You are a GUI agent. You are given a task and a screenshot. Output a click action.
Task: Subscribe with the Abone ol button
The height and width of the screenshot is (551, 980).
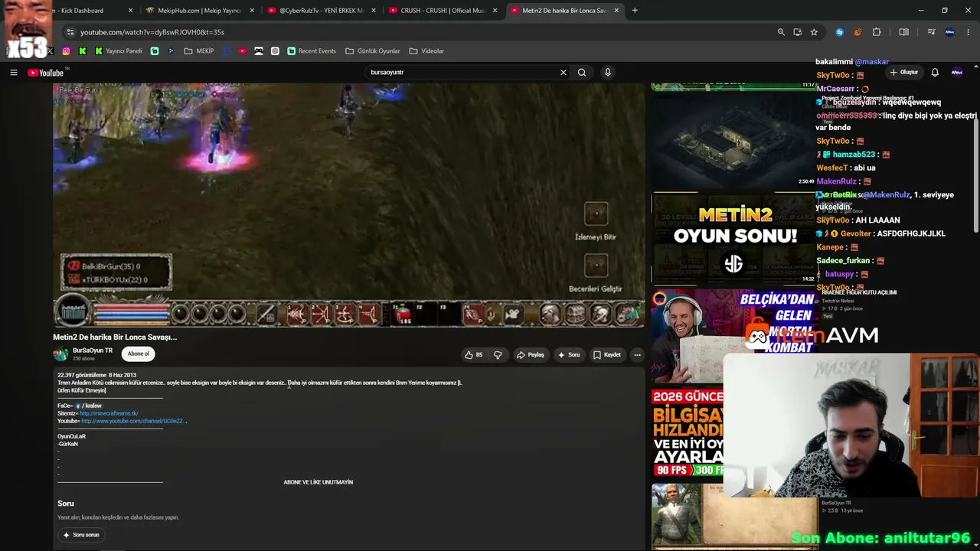point(139,354)
